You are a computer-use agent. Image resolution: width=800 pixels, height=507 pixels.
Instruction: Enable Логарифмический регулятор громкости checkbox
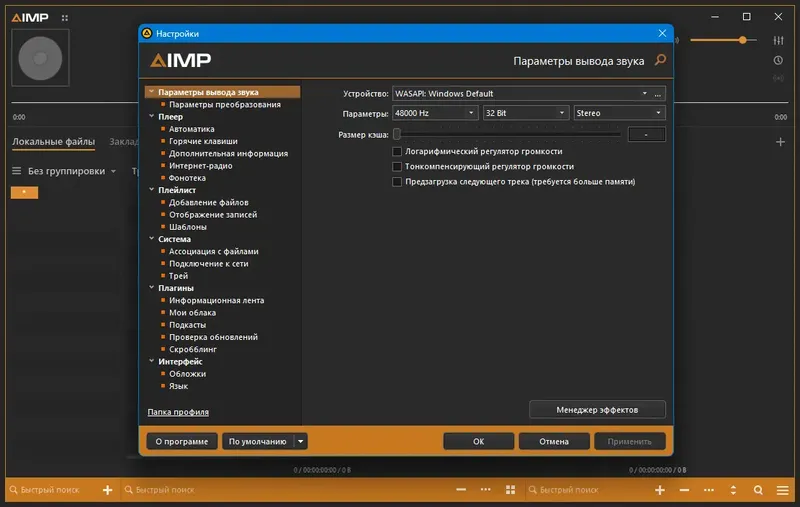pos(397,151)
